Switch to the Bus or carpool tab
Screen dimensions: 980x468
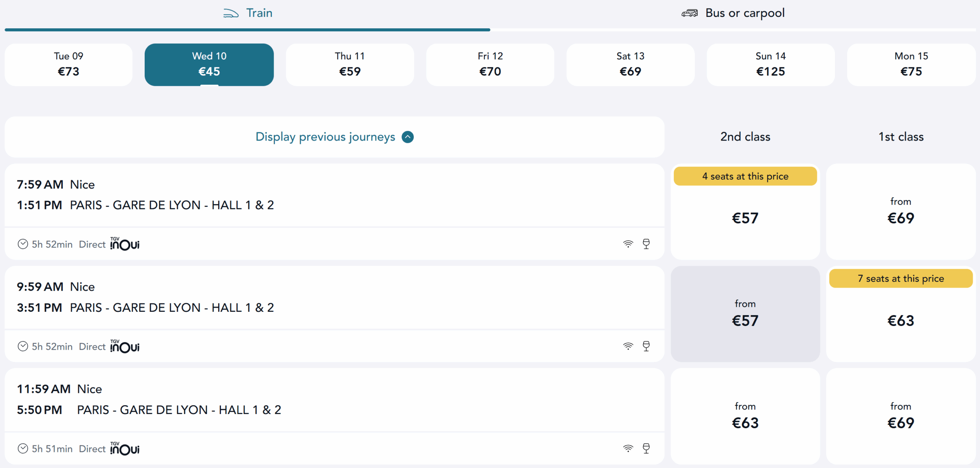click(x=733, y=13)
